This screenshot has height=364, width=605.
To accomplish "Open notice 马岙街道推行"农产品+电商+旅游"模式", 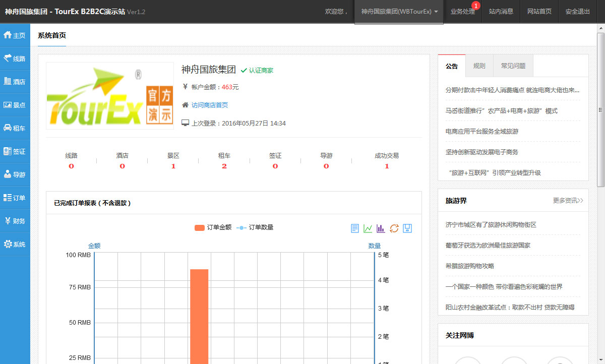I will pos(502,110).
